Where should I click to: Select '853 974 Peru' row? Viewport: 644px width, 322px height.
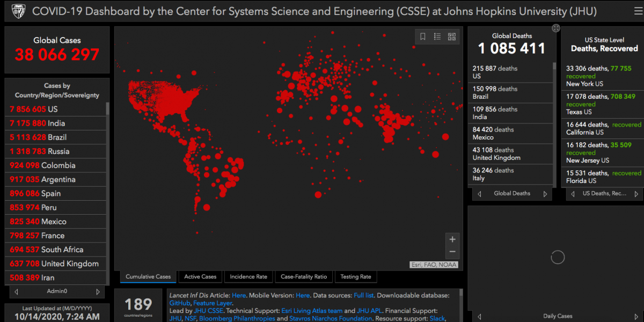tap(56, 207)
